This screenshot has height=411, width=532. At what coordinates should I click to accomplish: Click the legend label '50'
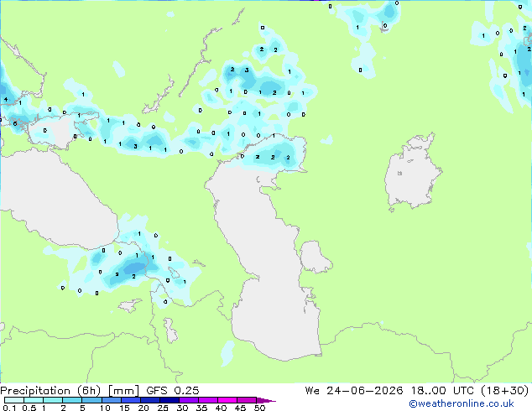(x=259, y=408)
